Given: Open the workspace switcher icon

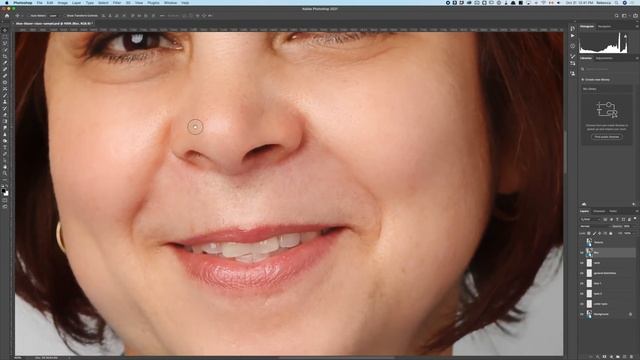Looking at the screenshot, I should pyautogui.click(x=624, y=16).
